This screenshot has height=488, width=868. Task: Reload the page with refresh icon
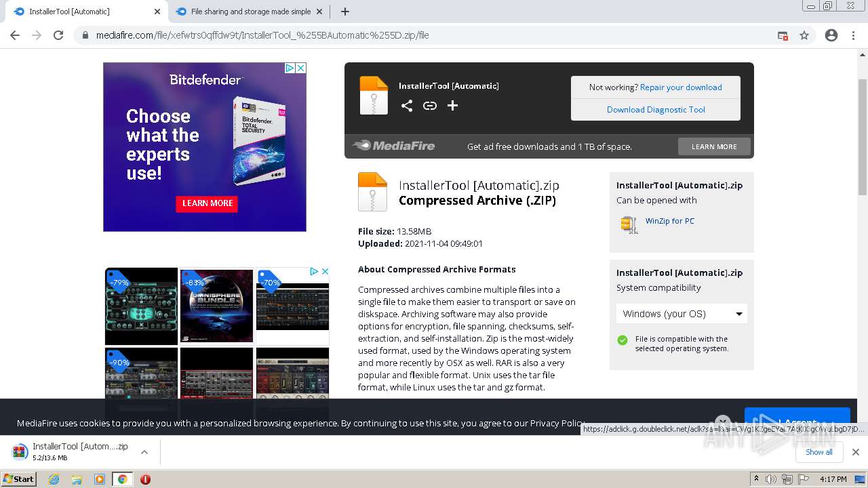pos(58,35)
